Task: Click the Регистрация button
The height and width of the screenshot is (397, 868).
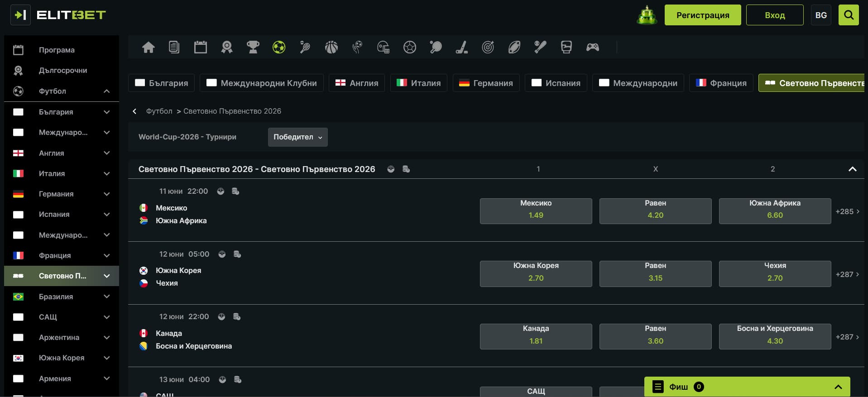Action: (x=703, y=15)
